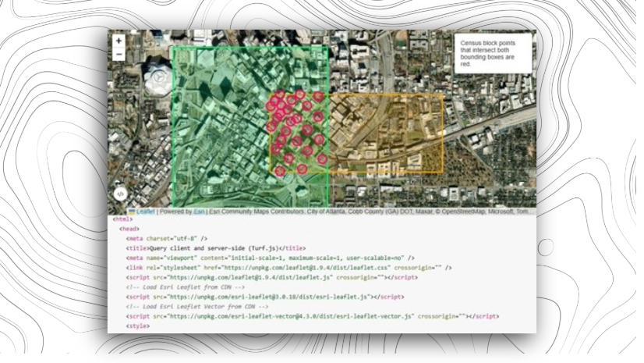Screen dimensions: 644x363
Task: Click the 'Census block points' info box
Action: coord(493,53)
